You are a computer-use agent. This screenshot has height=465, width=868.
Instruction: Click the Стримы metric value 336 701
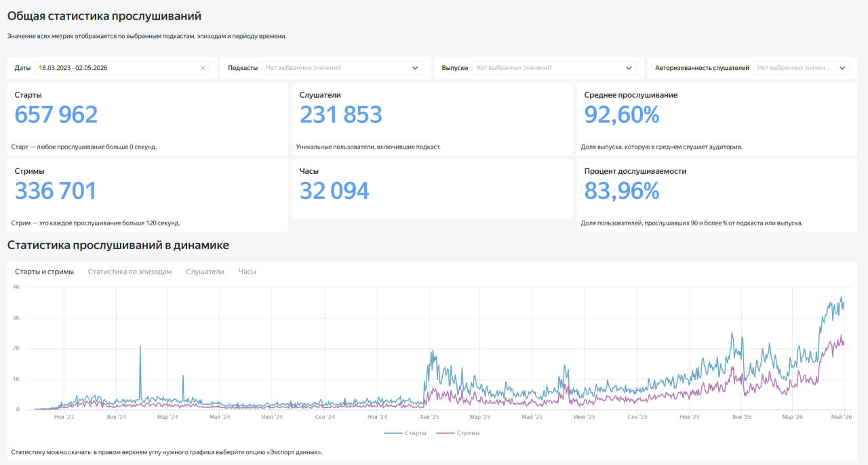[x=56, y=191]
